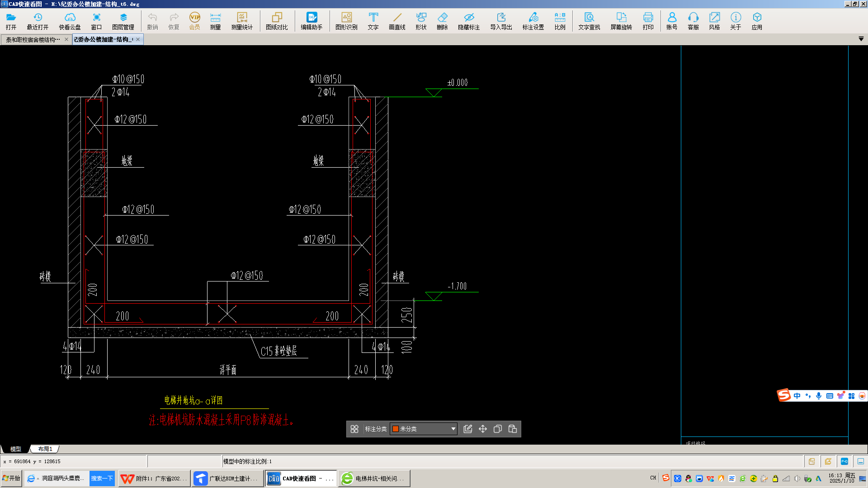Click the Windows 开始 start button
The image size is (868, 488).
(x=11, y=478)
